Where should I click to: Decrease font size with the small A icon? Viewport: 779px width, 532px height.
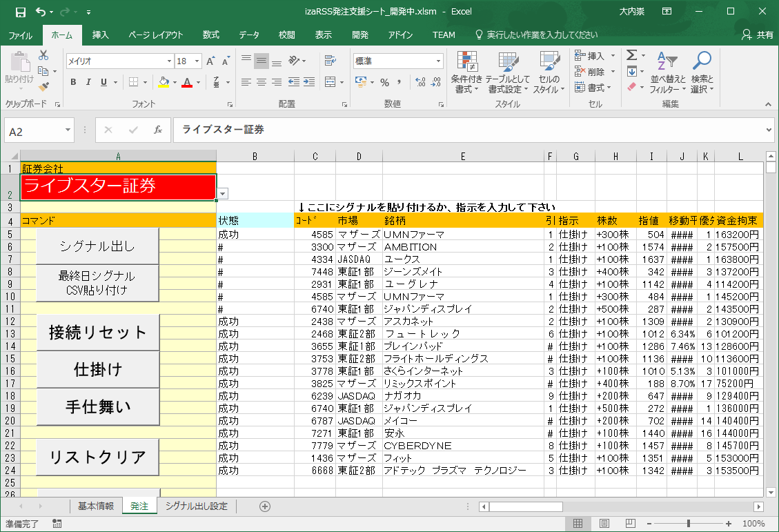click(226, 61)
